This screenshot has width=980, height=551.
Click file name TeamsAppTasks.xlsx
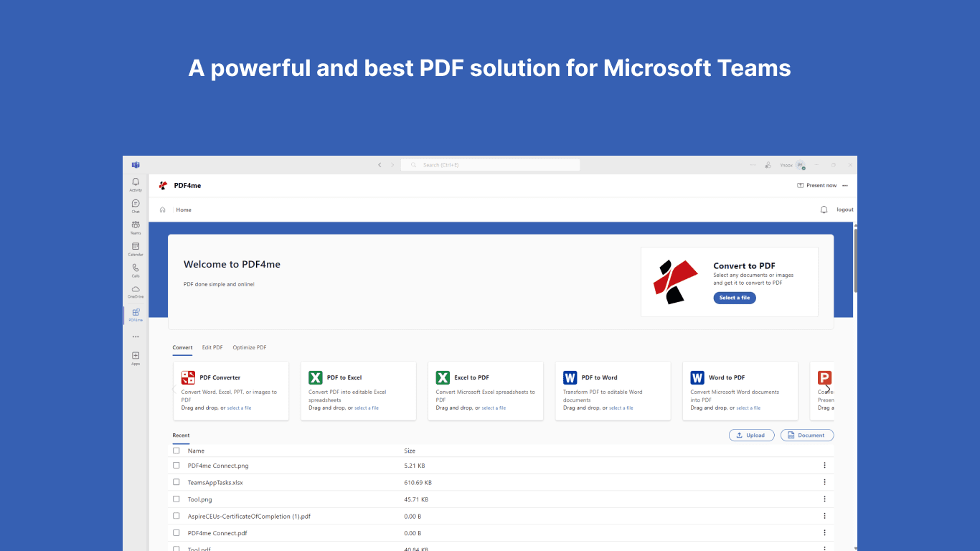215,482
